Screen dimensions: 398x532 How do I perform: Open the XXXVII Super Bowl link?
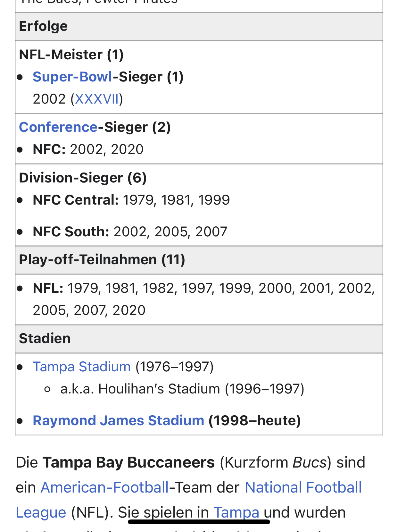point(97,99)
